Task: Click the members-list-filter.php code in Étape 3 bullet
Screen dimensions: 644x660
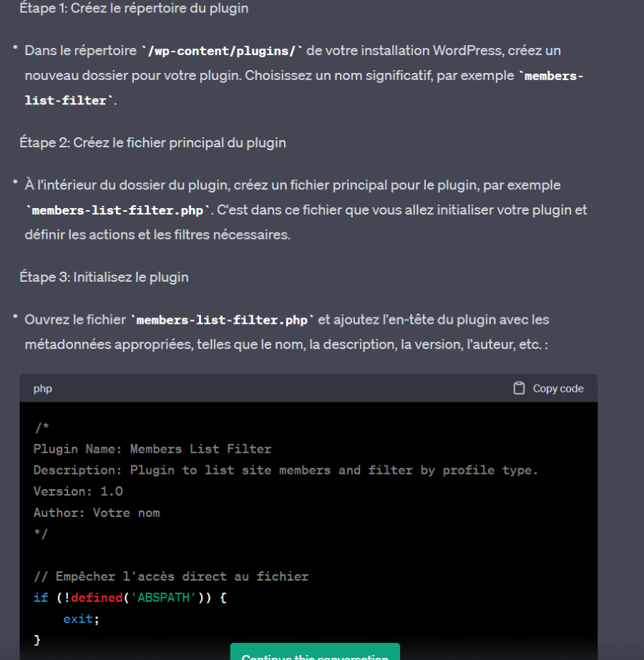Action: pyautogui.click(x=222, y=320)
